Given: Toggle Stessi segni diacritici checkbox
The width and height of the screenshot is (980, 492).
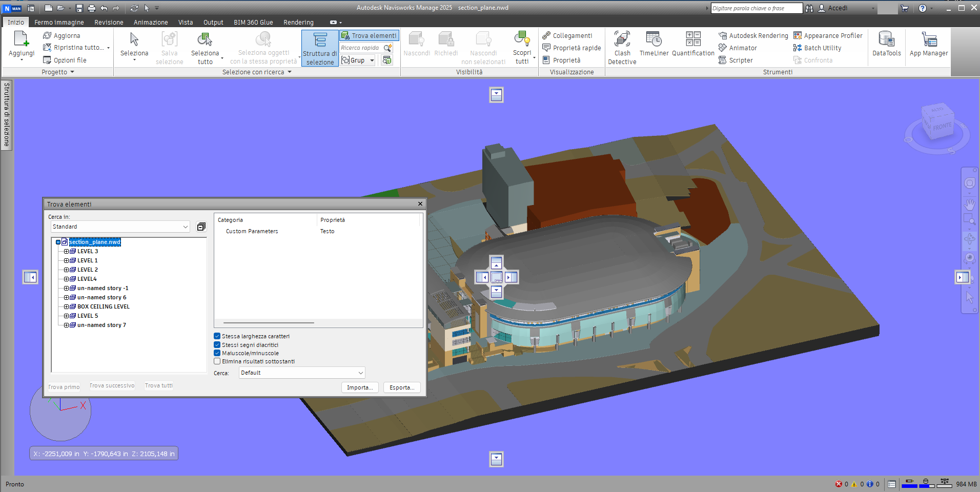Looking at the screenshot, I should [217, 345].
